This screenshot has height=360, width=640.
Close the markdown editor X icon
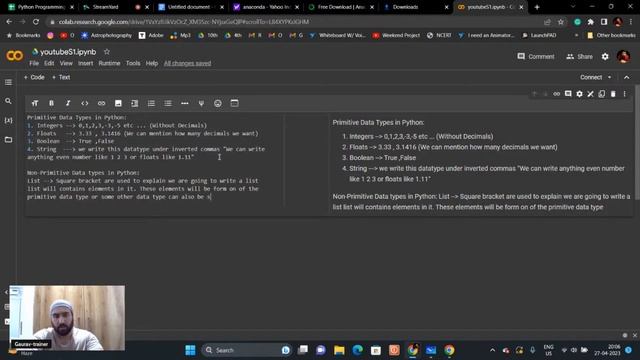point(590,94)
